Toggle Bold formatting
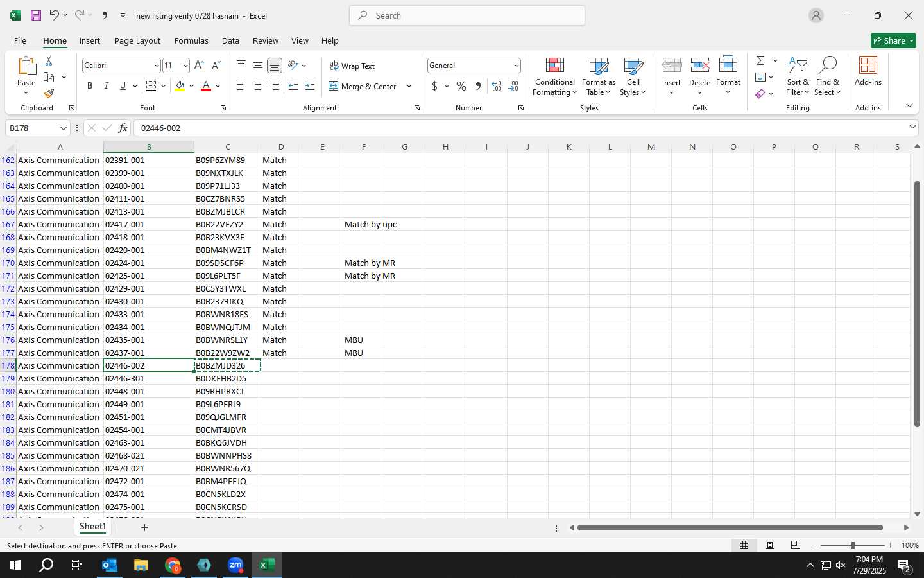924x578 pixels. pos(90,86)
